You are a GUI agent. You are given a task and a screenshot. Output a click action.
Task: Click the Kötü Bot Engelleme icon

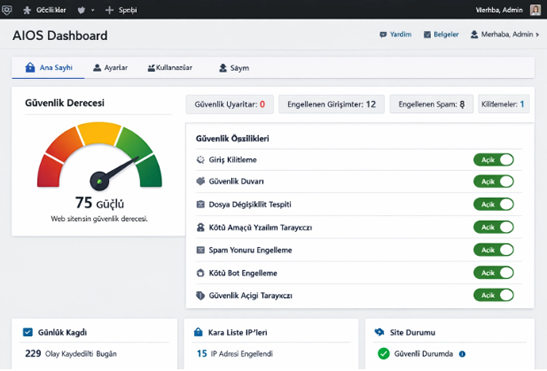pos(200,273)
